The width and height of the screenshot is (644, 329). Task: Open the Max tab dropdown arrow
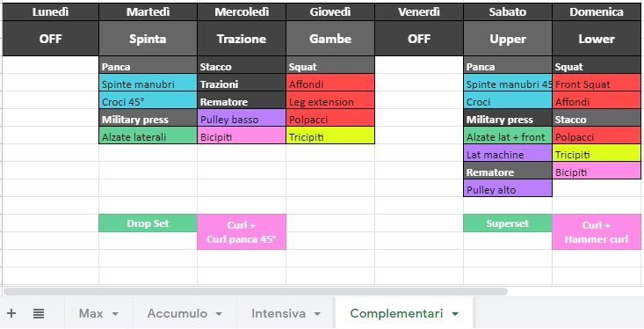pyautogui.click(x=115, y=314)
